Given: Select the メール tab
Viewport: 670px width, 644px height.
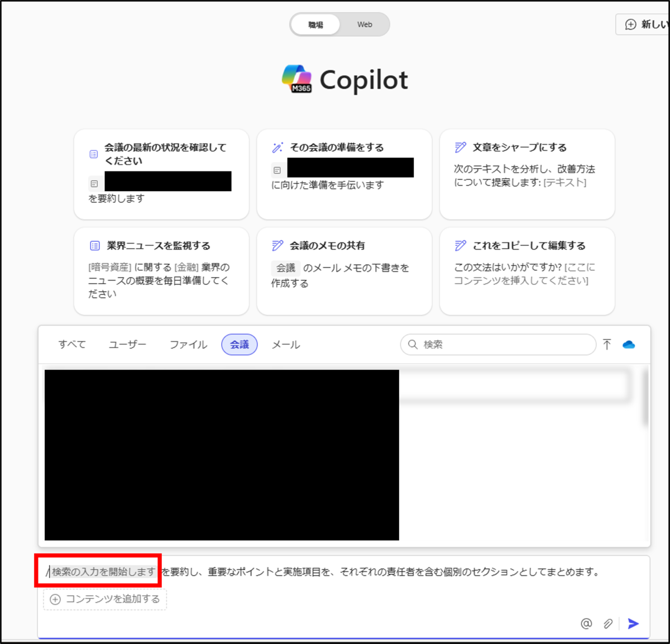Looking at the screenshot, I should click(286, 345).
